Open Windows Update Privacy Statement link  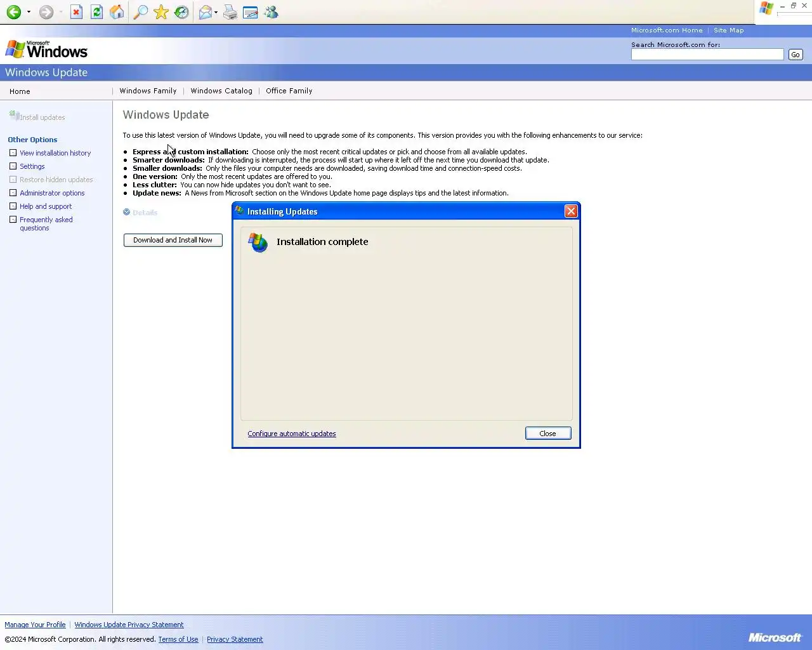click(x=129, y=625)
